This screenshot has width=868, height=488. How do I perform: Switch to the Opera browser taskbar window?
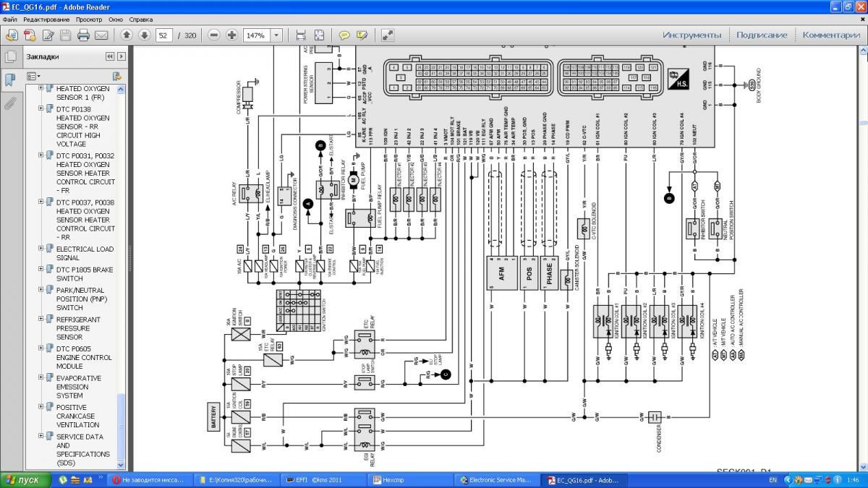coord(150,480)
